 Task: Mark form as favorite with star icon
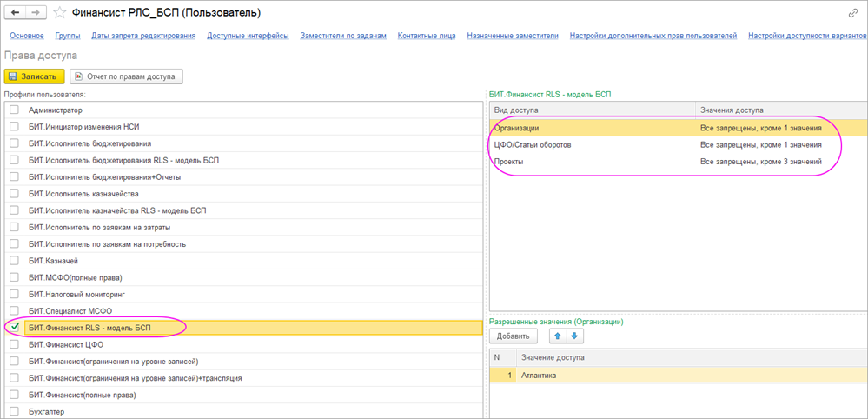click(60, 13)
